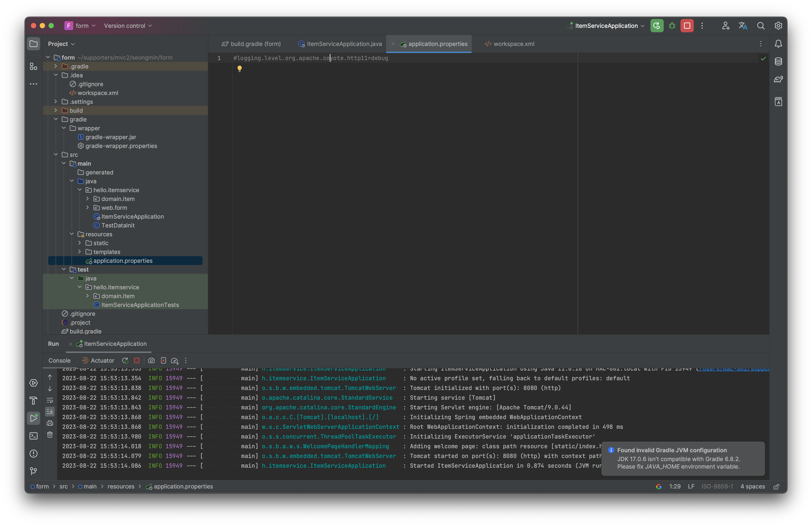
Task: Click the Gradle JVM configuration notification
Action: [683, 458]
